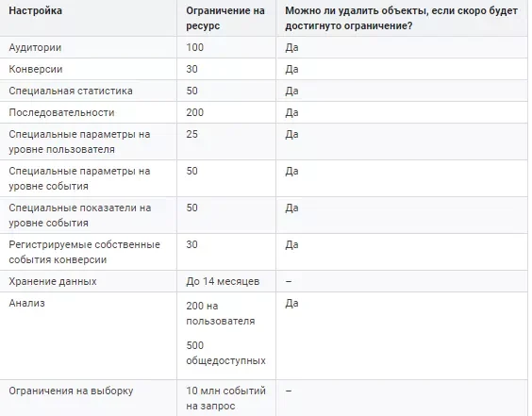This screenshot has height=416, width=532.
Task: Select the «До 14 месяцев» cell
Action: pos(223,282)
